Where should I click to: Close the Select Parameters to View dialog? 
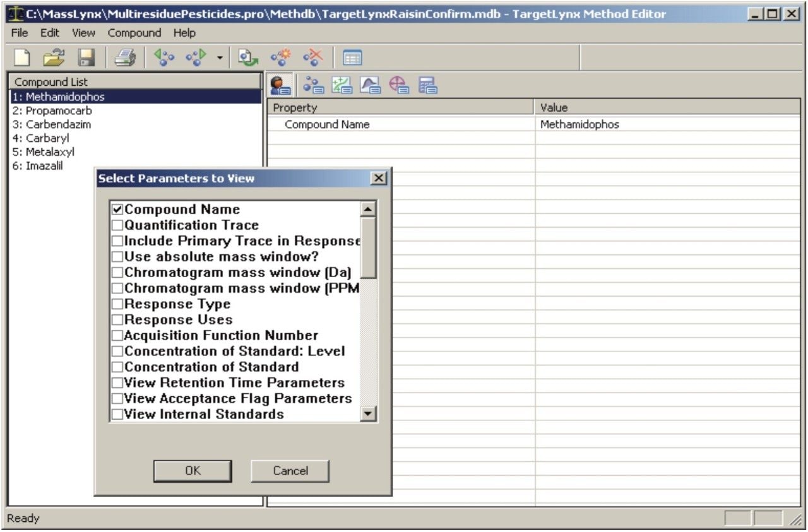(x=378, y=178)
